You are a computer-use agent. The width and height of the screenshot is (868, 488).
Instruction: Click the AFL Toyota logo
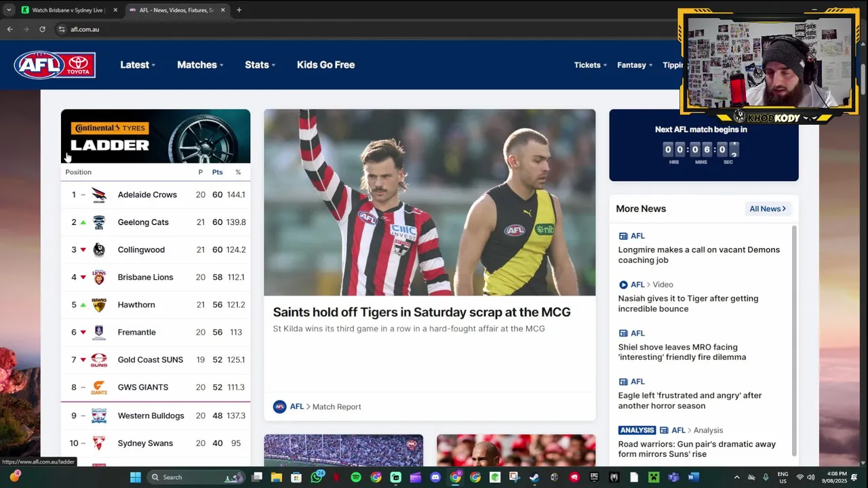[x=55, y=65]
